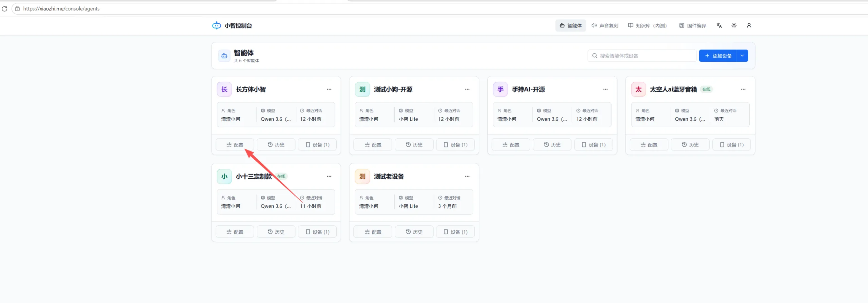Image resolution: width=868 pixels, height=303 pixels.
Task: Click the 添加设备 button
Action: point(718,56)
